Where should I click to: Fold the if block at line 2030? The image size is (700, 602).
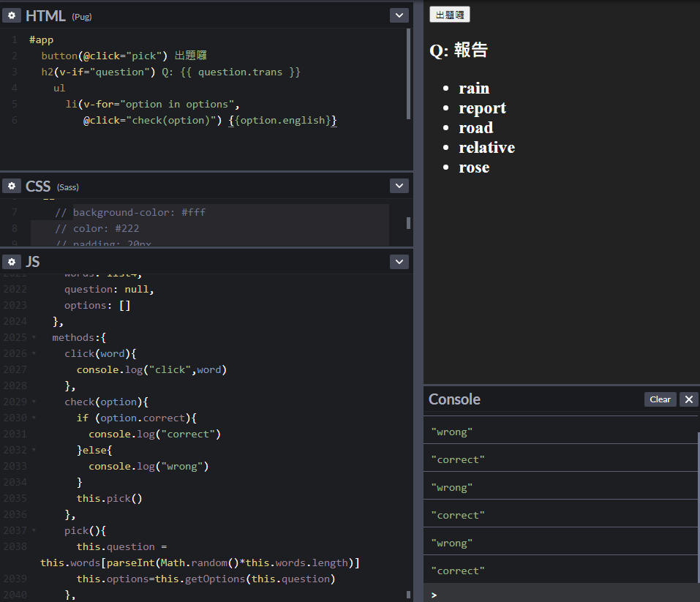(34, 418)
